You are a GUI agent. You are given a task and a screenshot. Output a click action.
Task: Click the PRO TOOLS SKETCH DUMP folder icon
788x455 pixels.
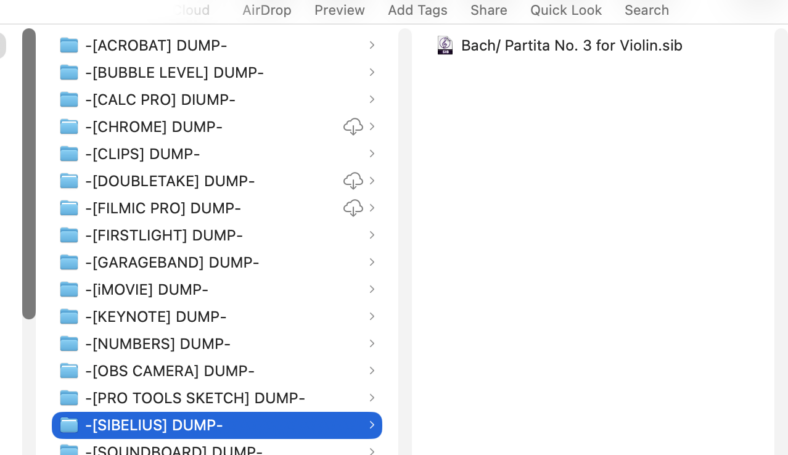point(69,398)
